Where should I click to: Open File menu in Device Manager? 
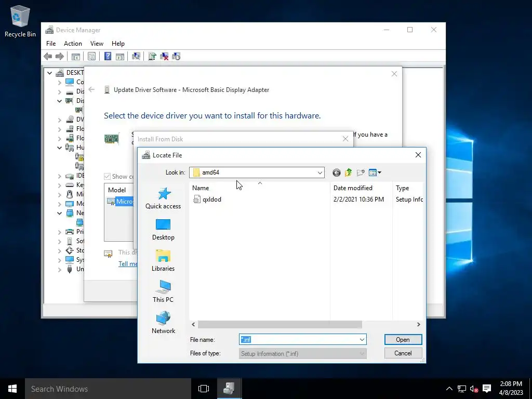[51, 44]
